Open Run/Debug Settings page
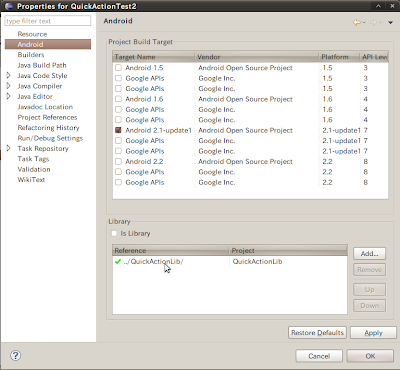Screen dimensions: 400x370 coord(50,138)
